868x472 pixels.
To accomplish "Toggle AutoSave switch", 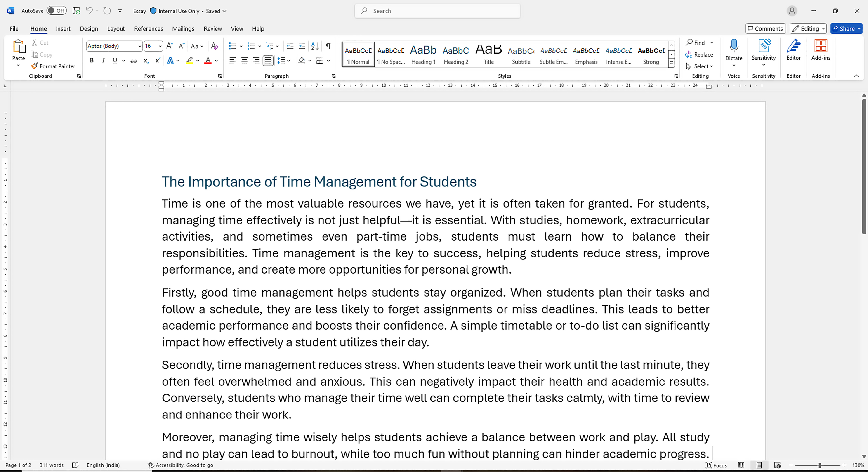I will 56,11.
